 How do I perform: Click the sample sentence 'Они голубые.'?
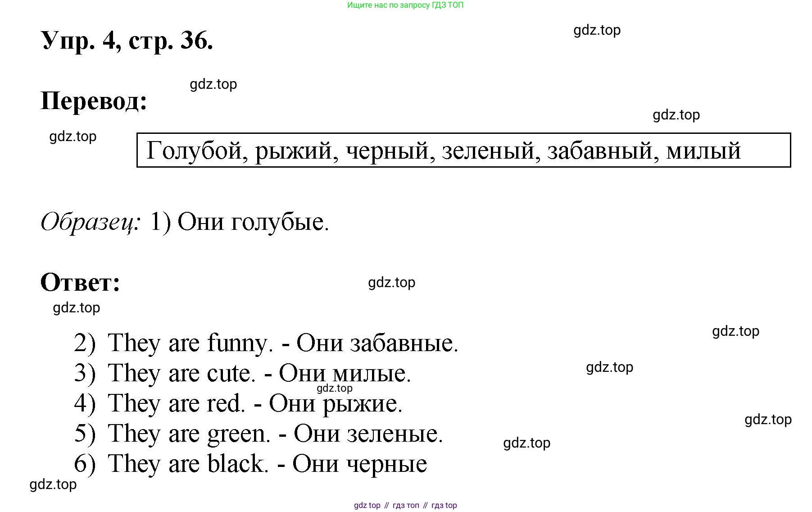[253, 222]
